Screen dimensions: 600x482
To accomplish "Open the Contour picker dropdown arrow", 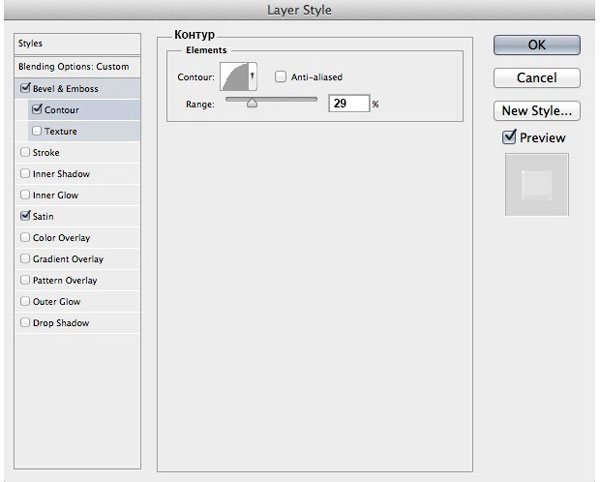I will click(252, 77).
